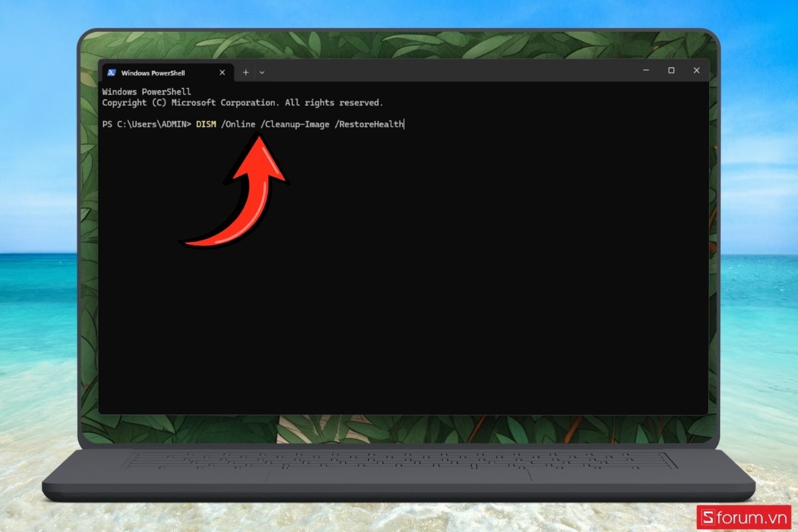The width and height of the screenshot is (798, 532).
Task: Close the PowerShell window
Action: pyautogui.click(x=696, y=70)
